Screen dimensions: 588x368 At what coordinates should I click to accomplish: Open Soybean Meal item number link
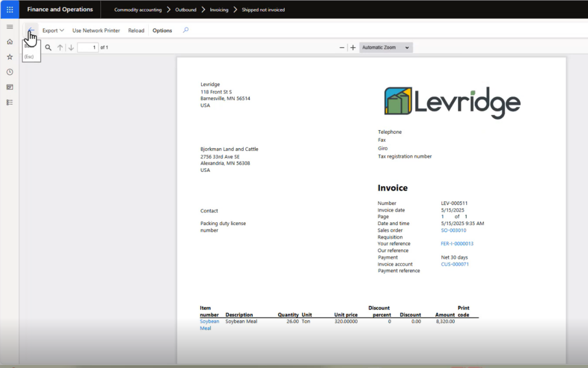(209, 325)
